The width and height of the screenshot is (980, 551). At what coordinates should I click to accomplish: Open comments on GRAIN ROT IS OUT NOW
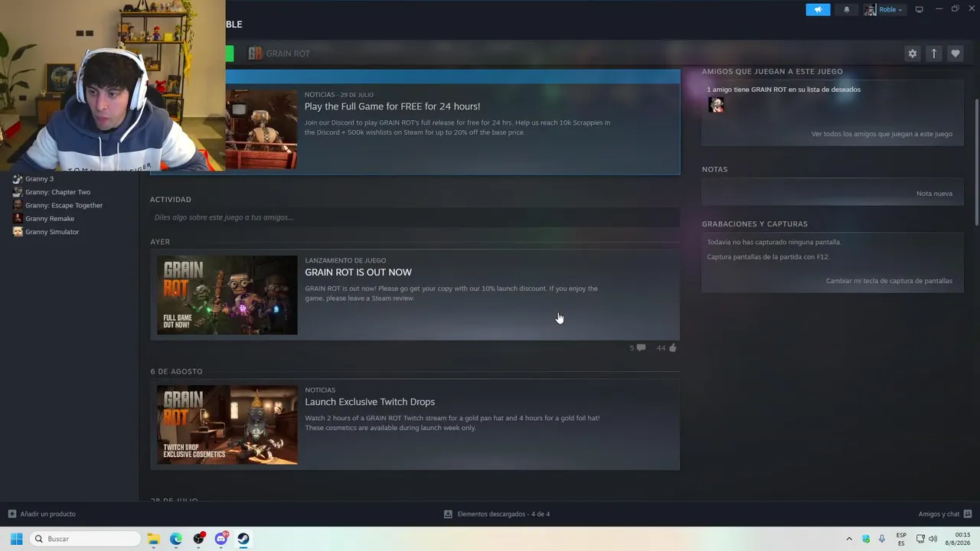[x=638, y=347]
